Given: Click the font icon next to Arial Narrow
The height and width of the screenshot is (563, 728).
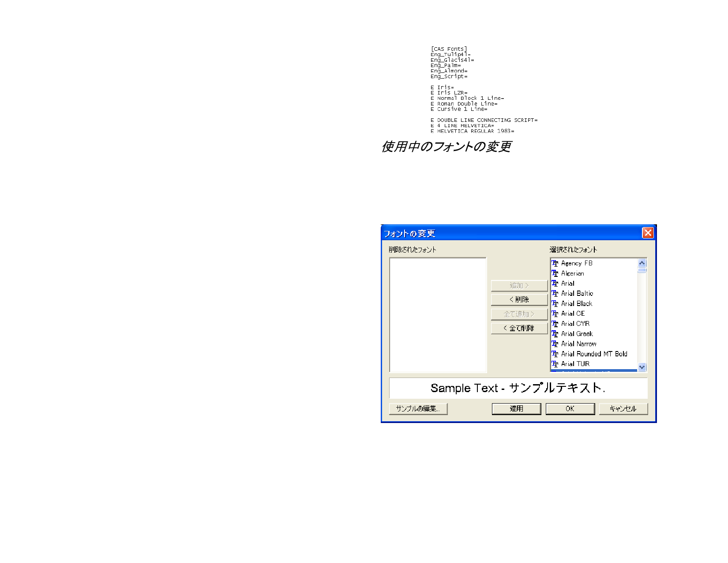Looking at the screenshot, I should (x=555, y=344).
